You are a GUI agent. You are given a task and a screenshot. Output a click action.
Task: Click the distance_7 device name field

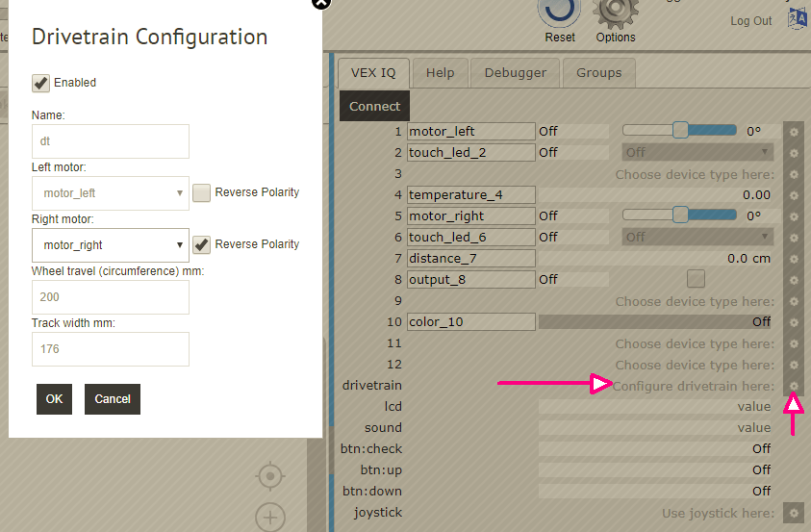click(x=471, y=259)
